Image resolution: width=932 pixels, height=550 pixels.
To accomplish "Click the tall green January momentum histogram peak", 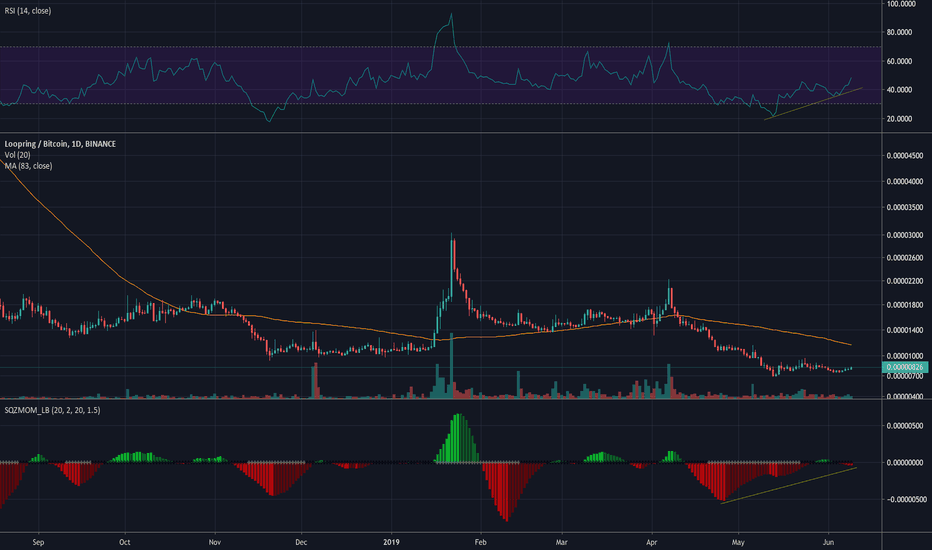I will click(458, 438).
